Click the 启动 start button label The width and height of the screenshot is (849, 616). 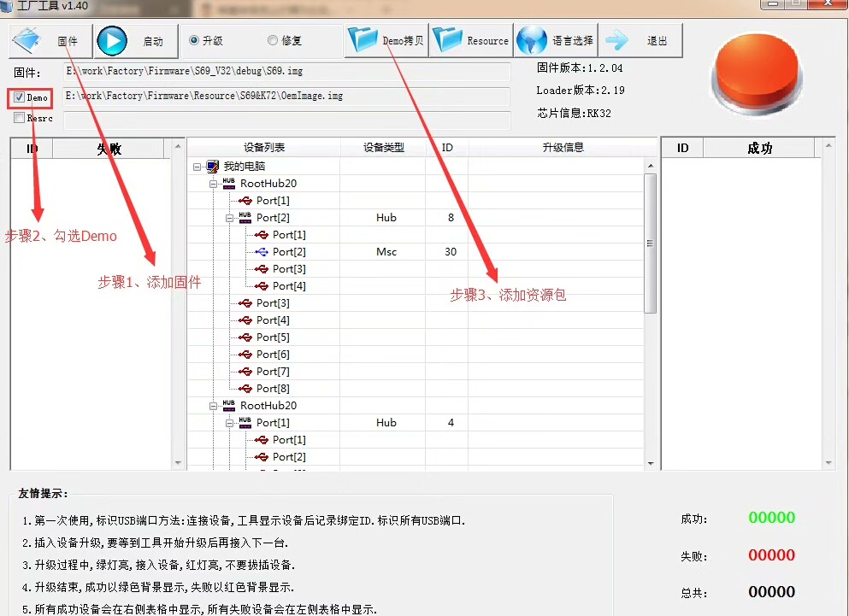tap(153, 41)
